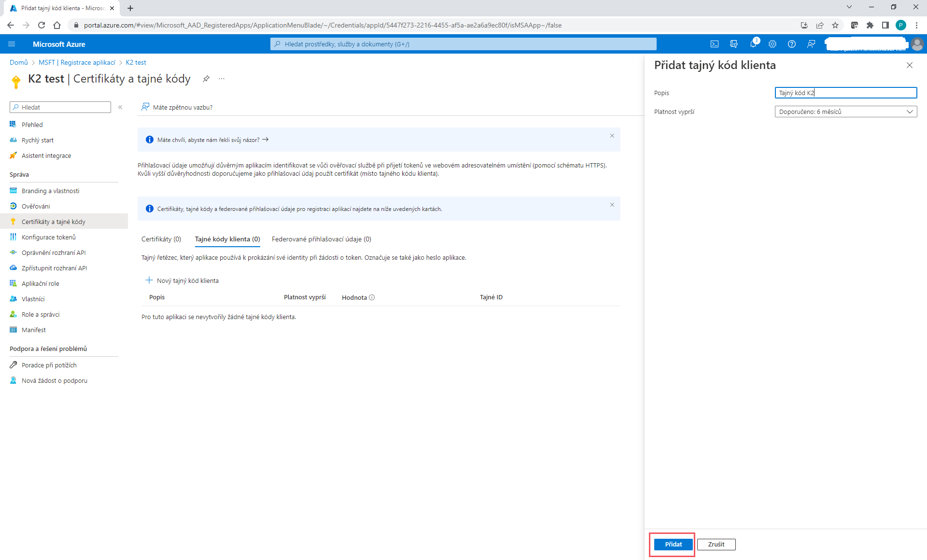Open the Azure portal hamburger menu
927x560 pixels.
[12, 44]
